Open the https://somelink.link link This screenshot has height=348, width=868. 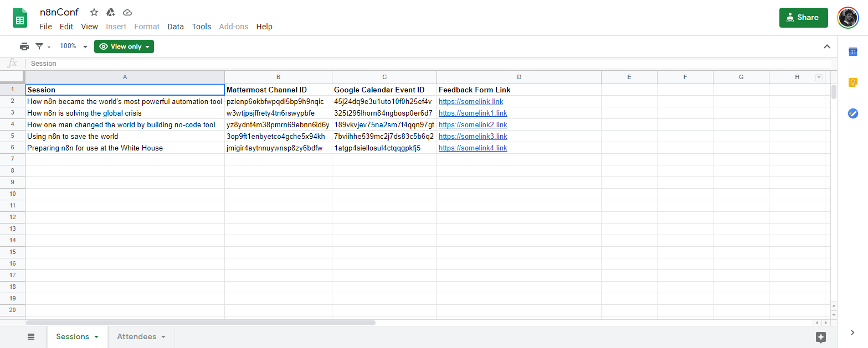click(x=471, y=102)
